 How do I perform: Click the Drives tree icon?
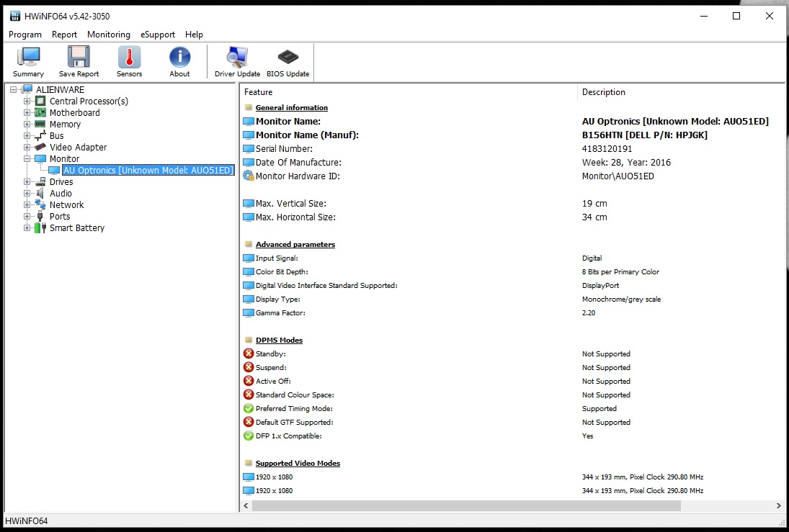tap(40, 181)
